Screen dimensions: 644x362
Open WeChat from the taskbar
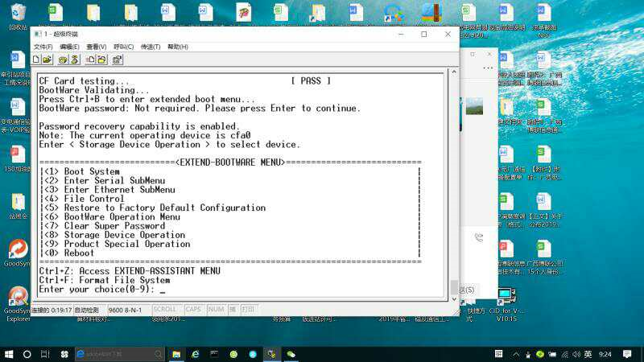pyautogui.click(x=291, y=354)
